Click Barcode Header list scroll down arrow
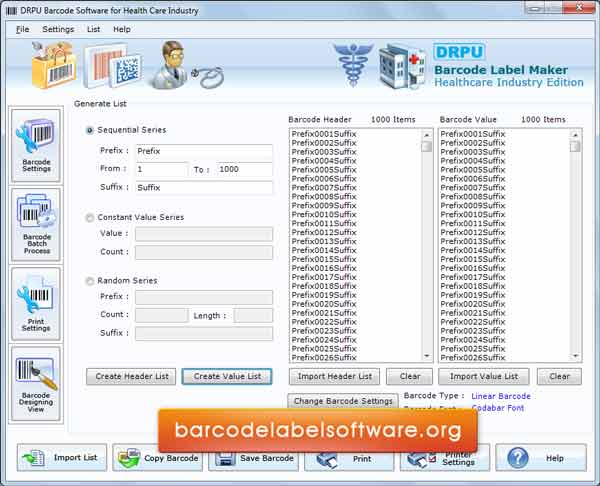Viewport: 600px width, 486px height. 427,356
